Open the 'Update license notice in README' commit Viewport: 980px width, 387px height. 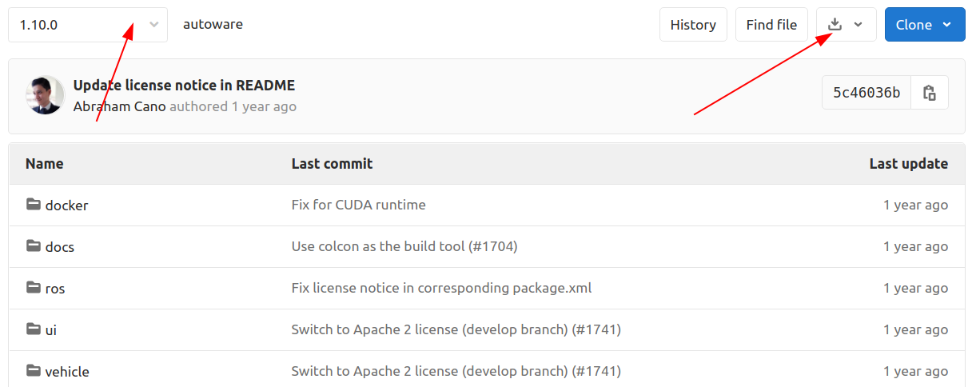click(184, 86)
